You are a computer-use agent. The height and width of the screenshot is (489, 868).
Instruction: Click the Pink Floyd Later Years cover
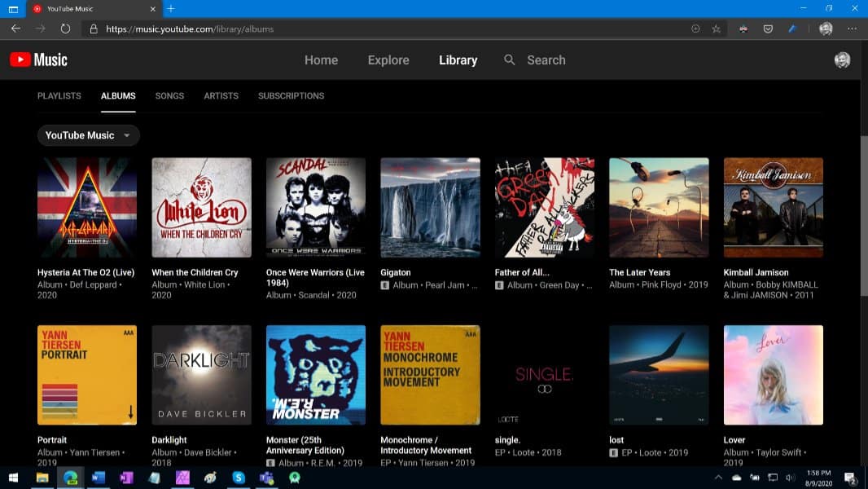point(659,208)
